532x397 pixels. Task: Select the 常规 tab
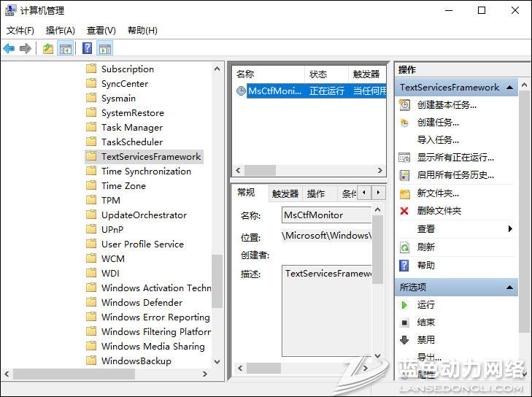[x=247, y=193]
